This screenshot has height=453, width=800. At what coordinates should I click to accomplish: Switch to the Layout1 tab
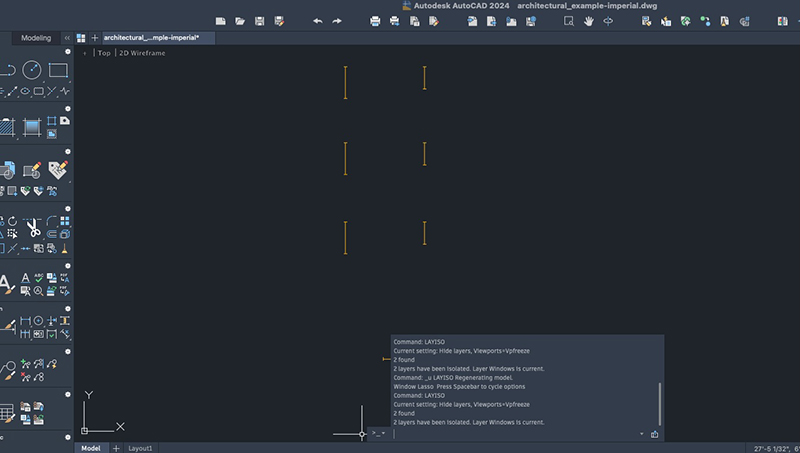click(x=140, y=448)
